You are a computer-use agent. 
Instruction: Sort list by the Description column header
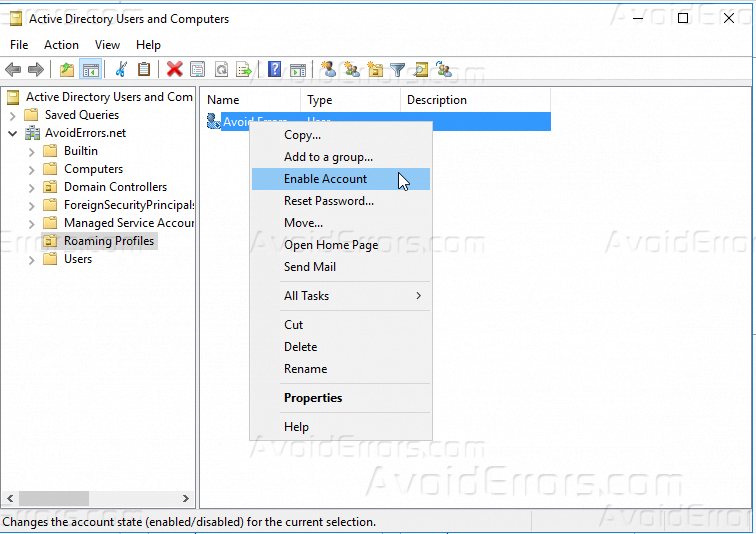pyautogui.click(x=436, y=100)
